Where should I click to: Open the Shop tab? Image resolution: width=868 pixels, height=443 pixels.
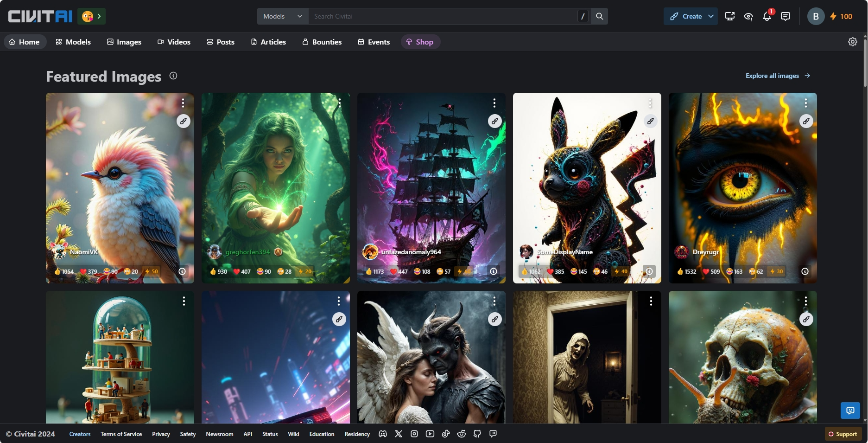tap(420, 42)
